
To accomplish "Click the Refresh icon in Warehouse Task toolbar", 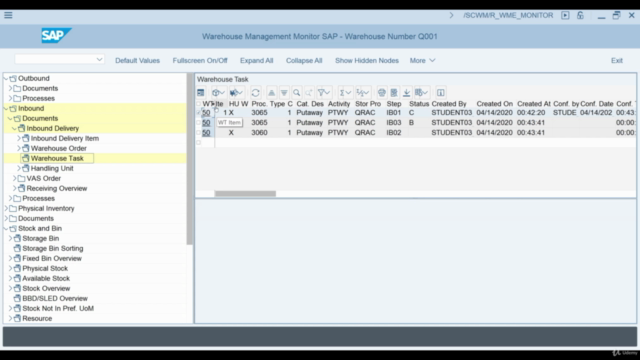I will coord(256,93).
